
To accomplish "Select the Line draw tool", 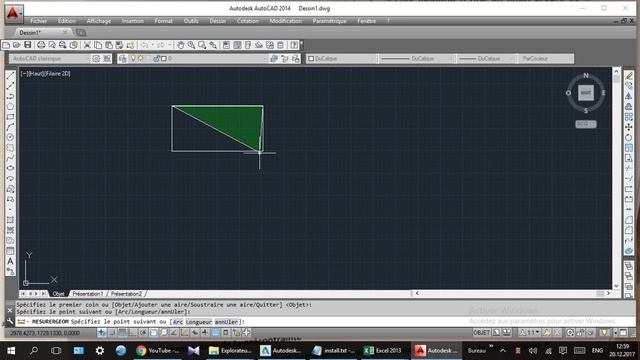I will click(11, 76).
